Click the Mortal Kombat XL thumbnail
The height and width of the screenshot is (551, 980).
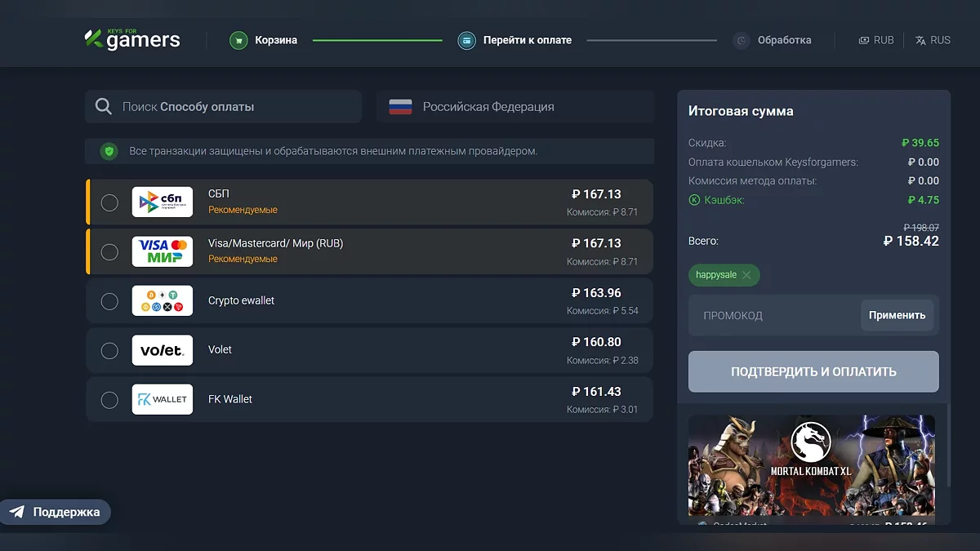tap(812, 464)
